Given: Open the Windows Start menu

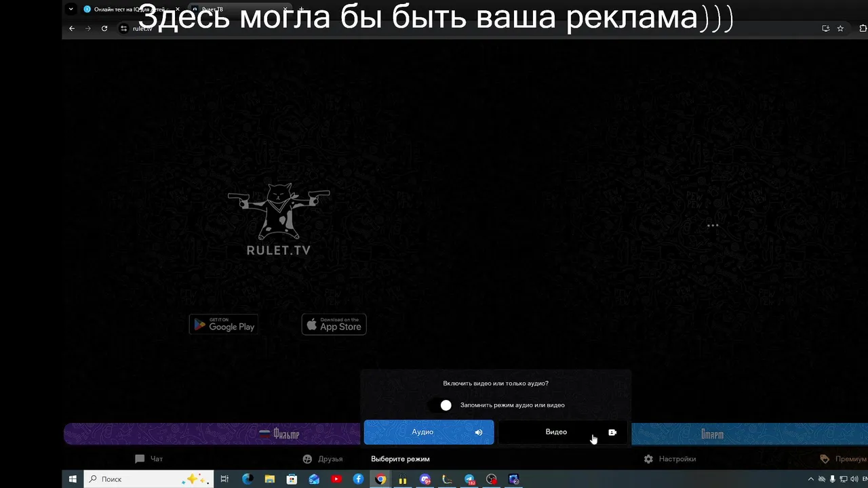Looking at the screenshot, I should pos(73,479).
